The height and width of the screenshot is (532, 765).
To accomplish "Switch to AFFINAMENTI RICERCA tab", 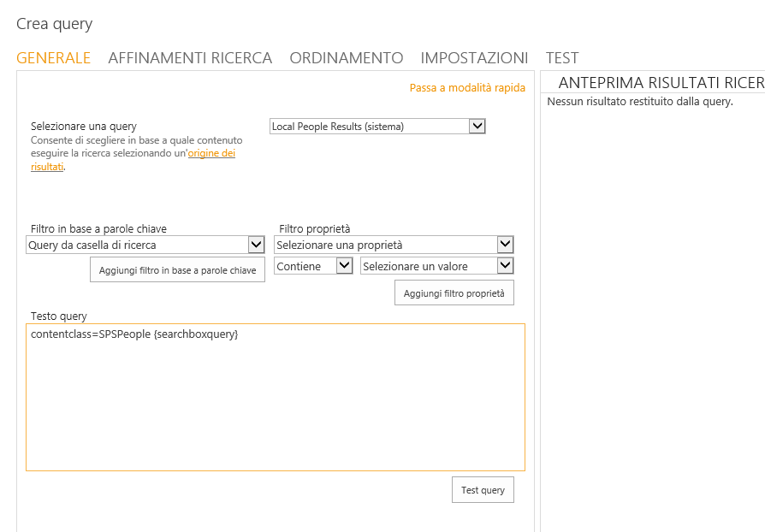I will click(x=190, y=58).
